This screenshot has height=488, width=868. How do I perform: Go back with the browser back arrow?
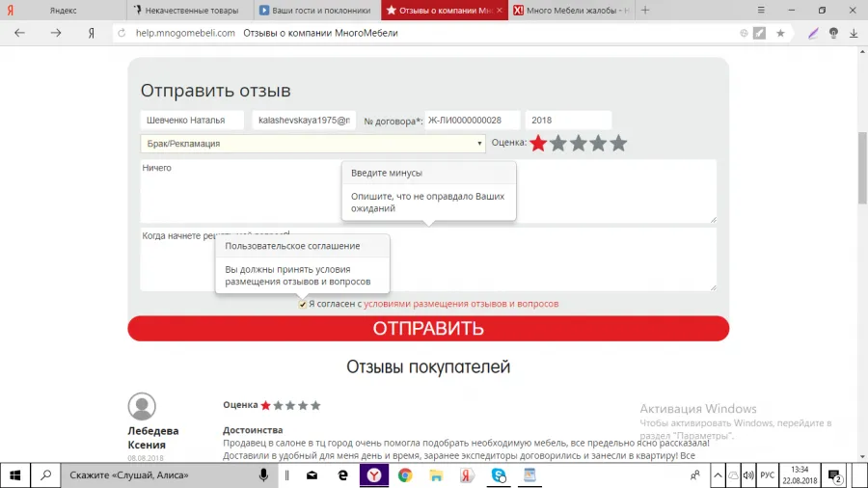click(x=20, y=33)
